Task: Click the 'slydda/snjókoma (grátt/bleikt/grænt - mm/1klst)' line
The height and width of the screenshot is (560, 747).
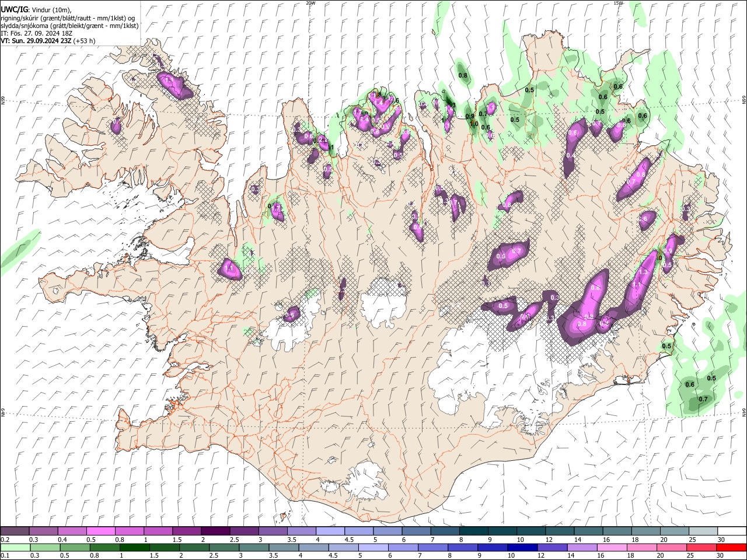Action: pos(69,26)
